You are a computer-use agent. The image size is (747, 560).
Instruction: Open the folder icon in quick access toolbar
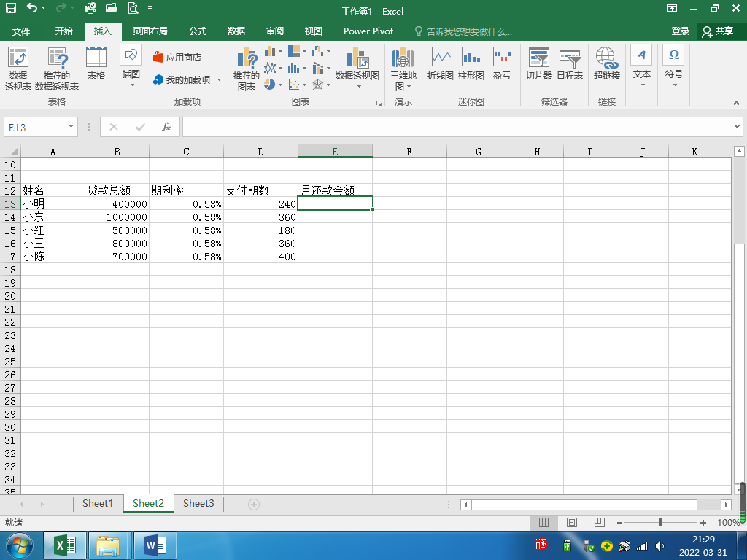coord(112,8)
